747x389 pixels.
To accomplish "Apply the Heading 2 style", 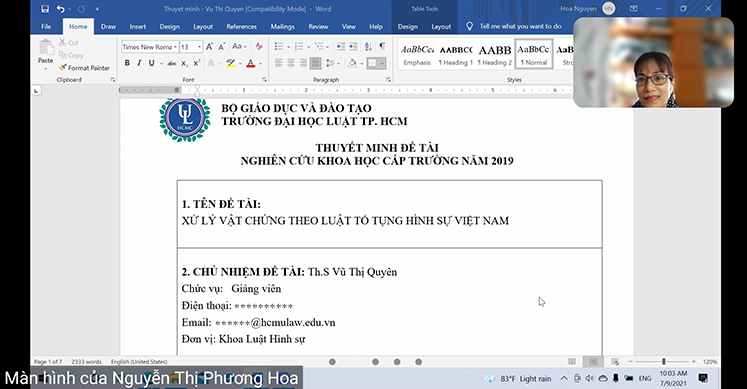I will [495, 54].
